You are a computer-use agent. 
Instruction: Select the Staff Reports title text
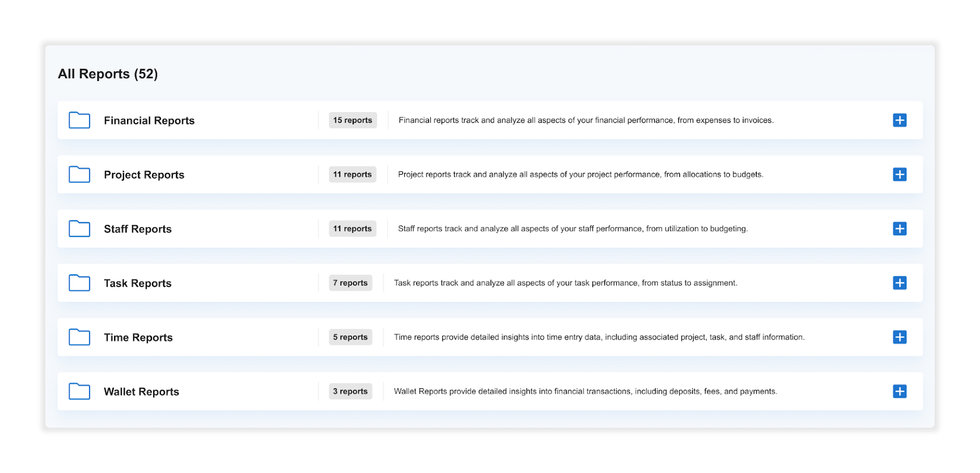pyautogui.click(x=138, y=229)
